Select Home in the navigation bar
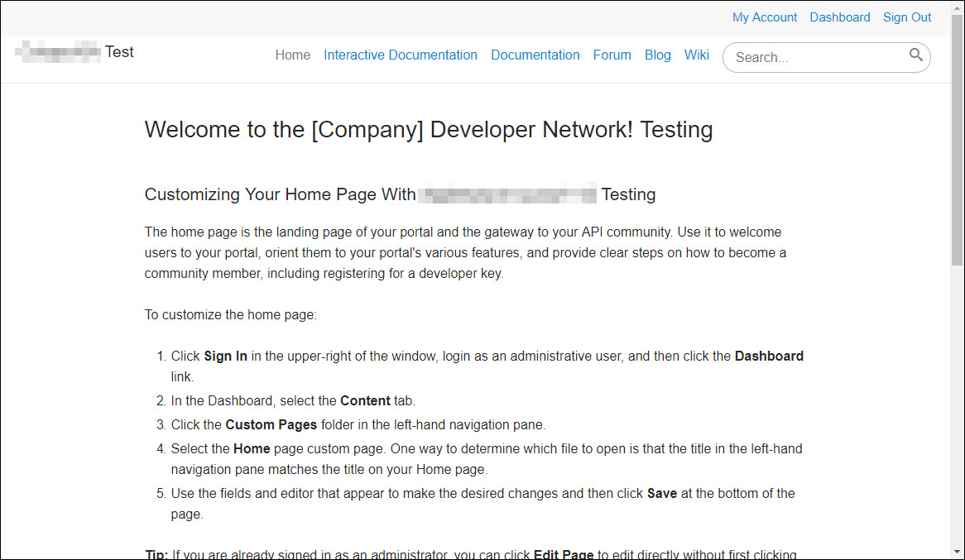965x560 pixels. (292, 55)
